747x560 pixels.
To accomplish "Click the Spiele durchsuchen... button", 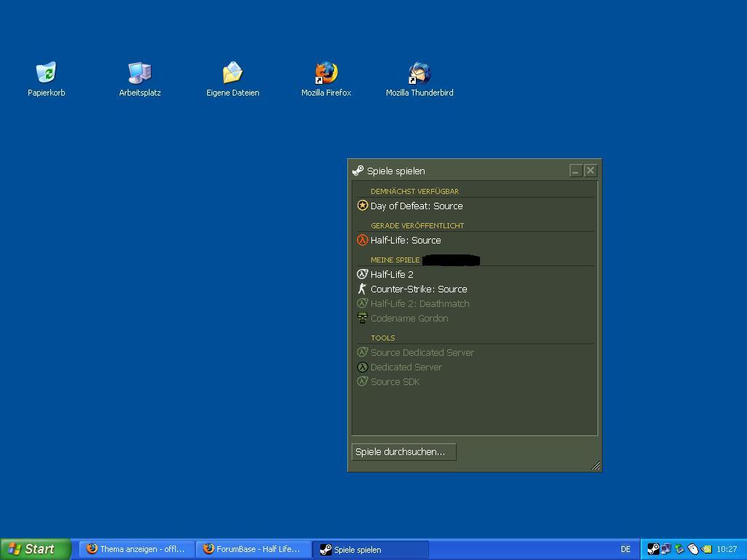I will point(403,452).
